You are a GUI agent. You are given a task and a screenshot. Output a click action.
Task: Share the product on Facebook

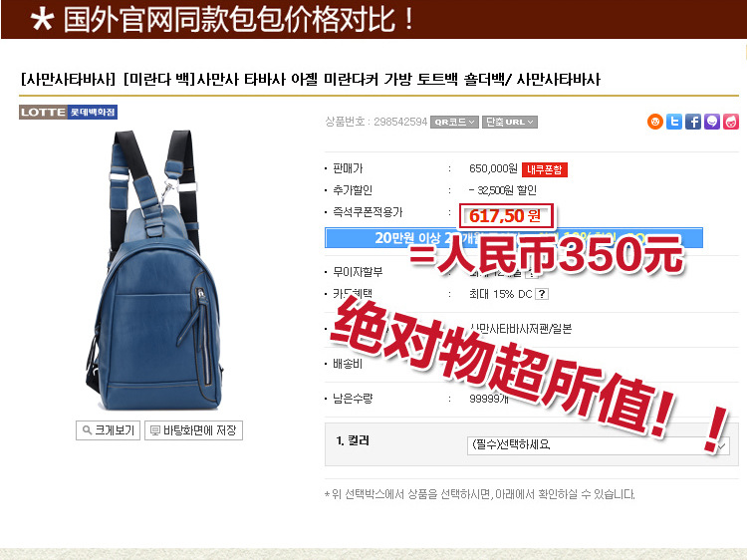click(x=693, y=122)
